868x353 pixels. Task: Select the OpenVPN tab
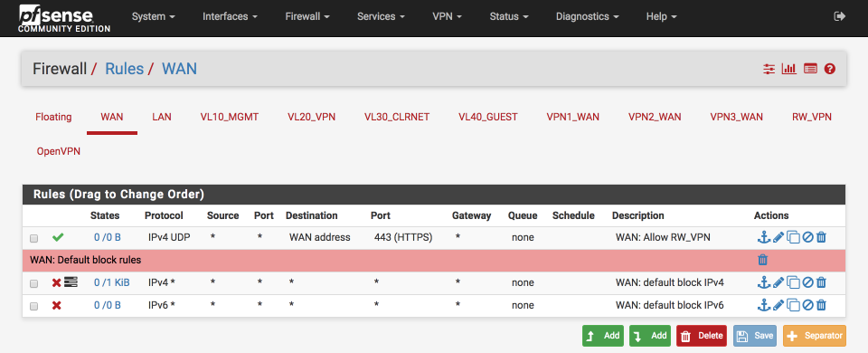point(59,151)
